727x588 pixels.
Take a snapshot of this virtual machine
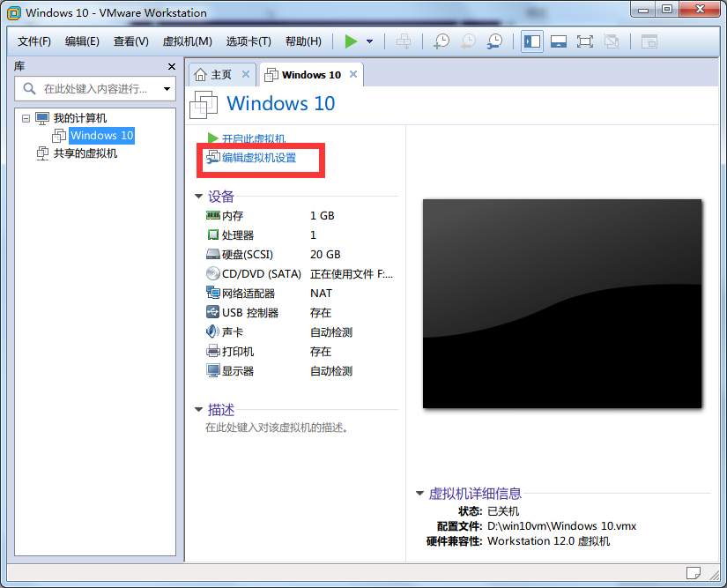coord(441,41)
